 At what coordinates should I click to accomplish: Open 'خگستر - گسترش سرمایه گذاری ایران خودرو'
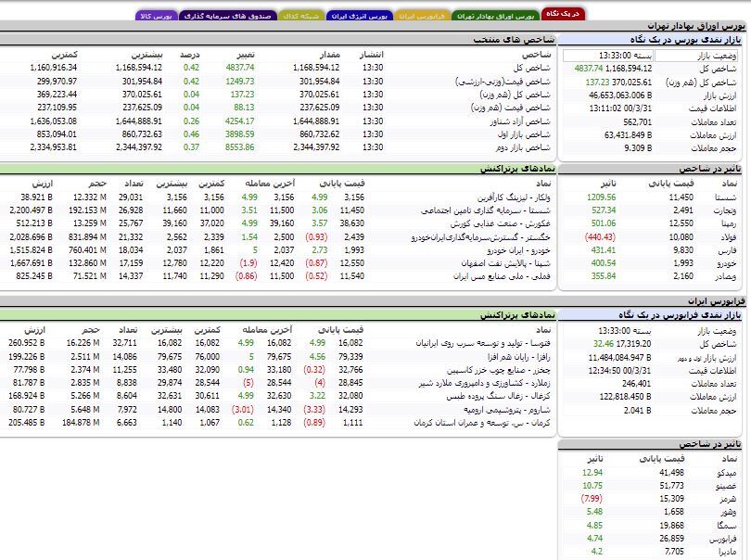pos(481,237)
